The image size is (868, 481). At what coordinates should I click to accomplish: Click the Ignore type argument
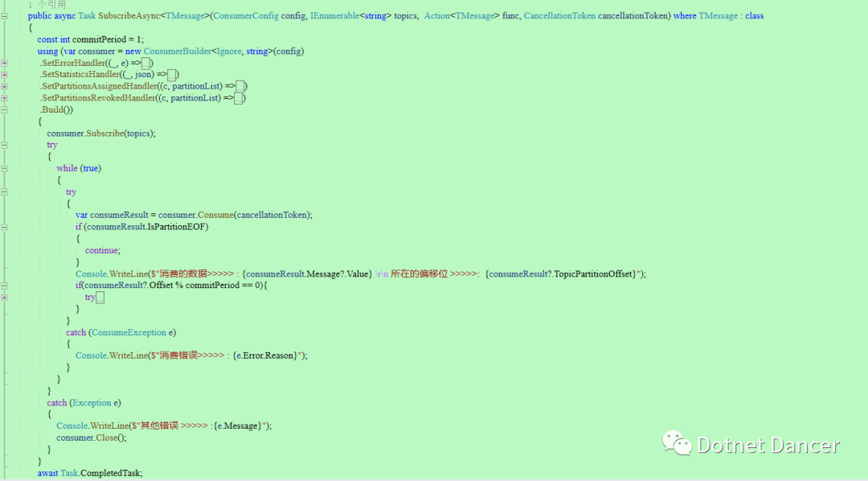[228, 51]
